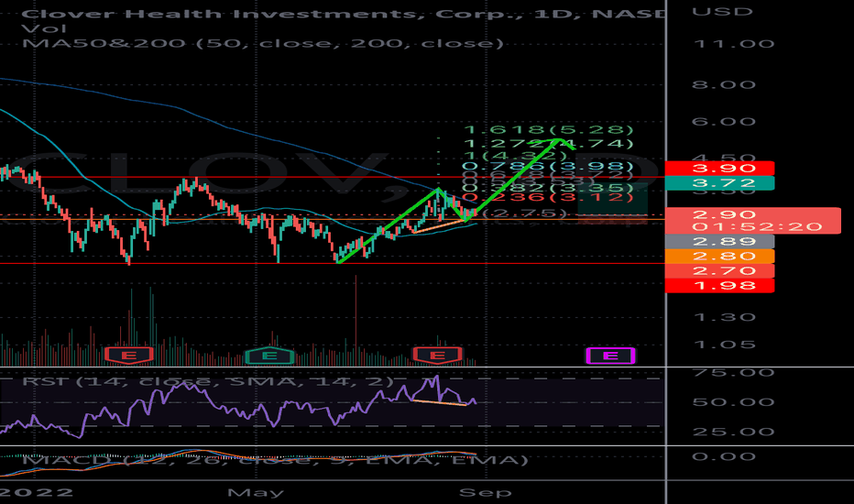Screen dimensions: 854x504
Task: Click the 2.90 current price label
Action: (x=724, y=214)
